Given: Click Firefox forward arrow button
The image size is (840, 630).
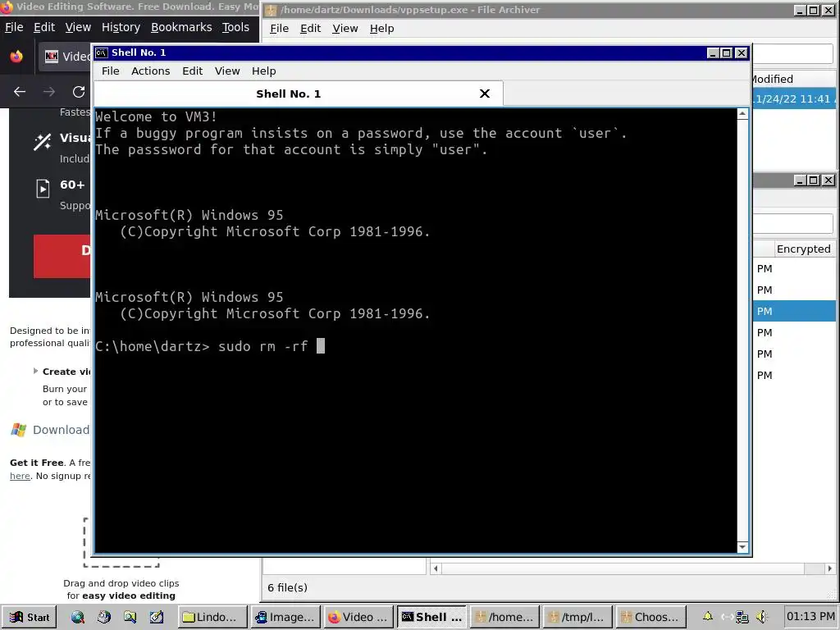Looking at the screenshot, I should (48, 92).
